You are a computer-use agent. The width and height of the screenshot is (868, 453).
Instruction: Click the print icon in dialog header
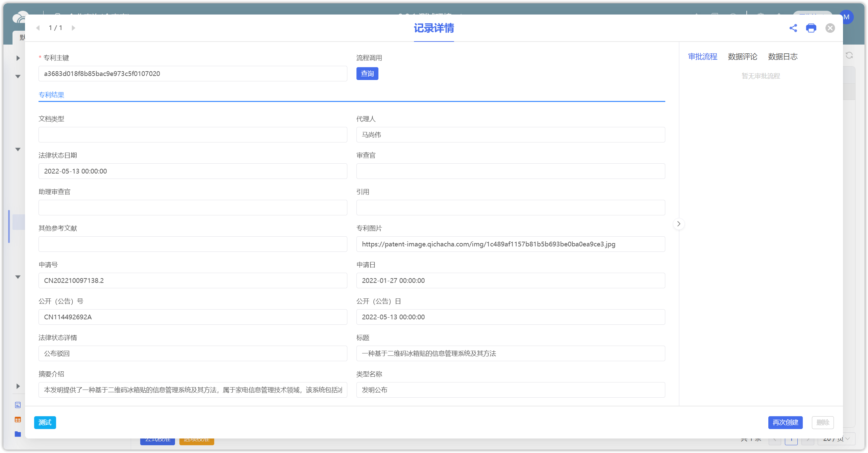click(811, 28)
